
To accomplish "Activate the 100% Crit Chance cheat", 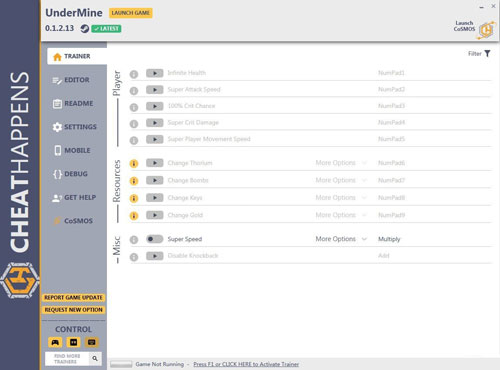I will (x=155, y=106).
